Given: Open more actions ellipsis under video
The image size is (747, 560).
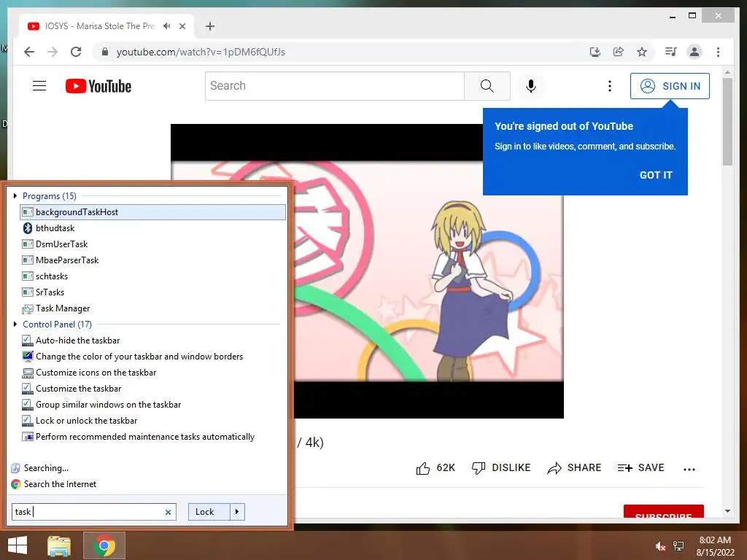Looking at the screenshot, I should pos(689,469).
